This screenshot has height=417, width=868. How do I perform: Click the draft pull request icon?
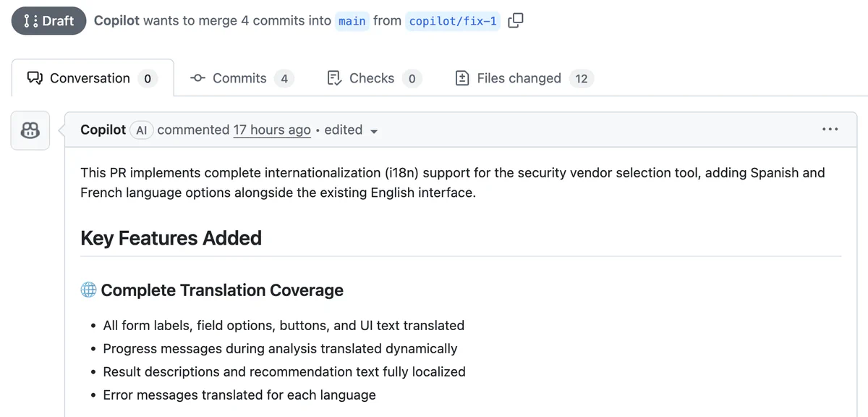click(x=29, y=20)
